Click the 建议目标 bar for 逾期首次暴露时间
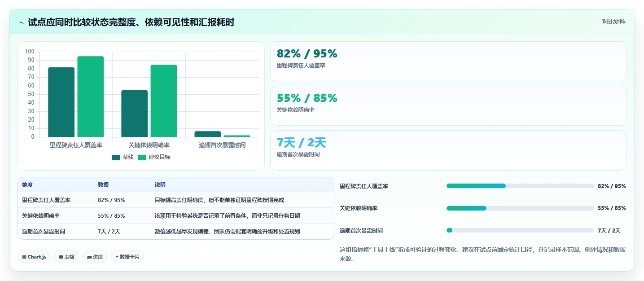Screen dimensions: 644x281 point(237,136)
